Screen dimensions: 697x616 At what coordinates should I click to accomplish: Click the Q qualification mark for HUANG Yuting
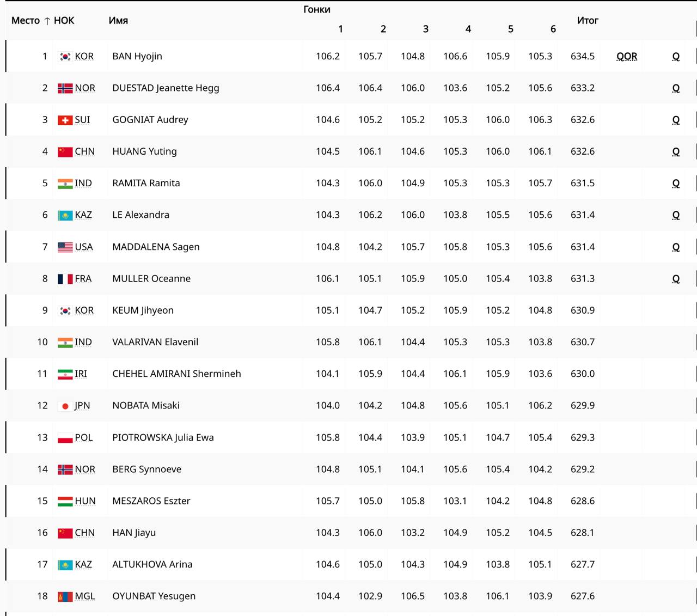point(676,152)
